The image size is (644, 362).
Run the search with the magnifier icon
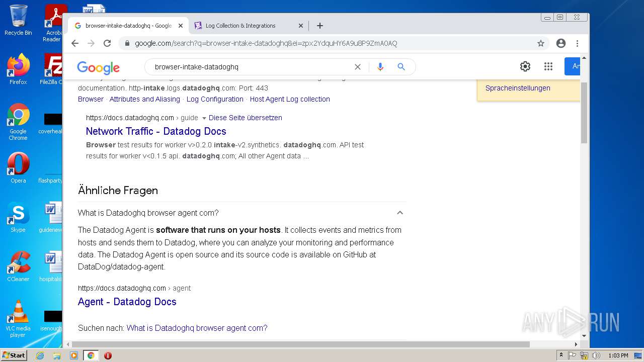pyautogui.click(x=401, y=67)
